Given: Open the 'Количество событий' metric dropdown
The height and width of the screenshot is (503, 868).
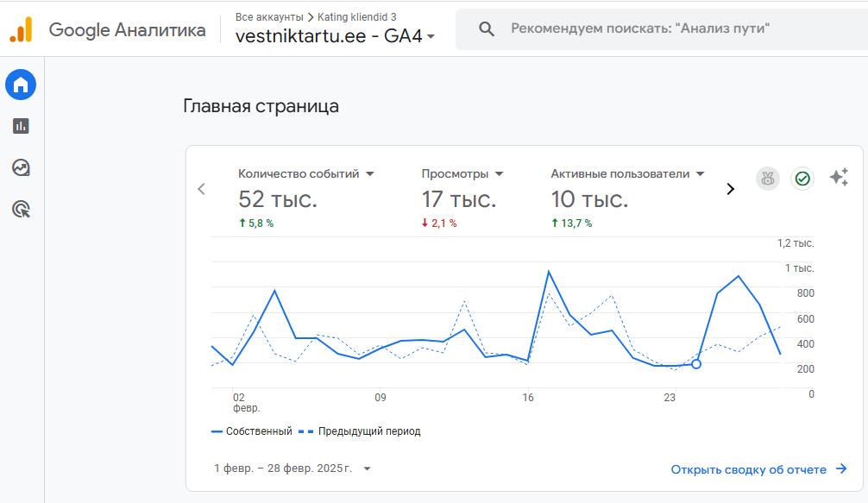Looking at the screenshot, I should (306, 173).
